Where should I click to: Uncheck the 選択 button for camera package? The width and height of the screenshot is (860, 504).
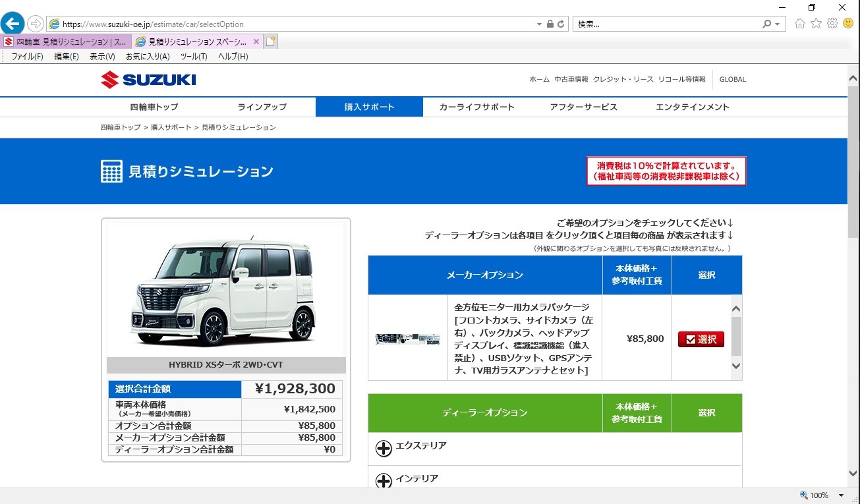[x=701, y=339]
